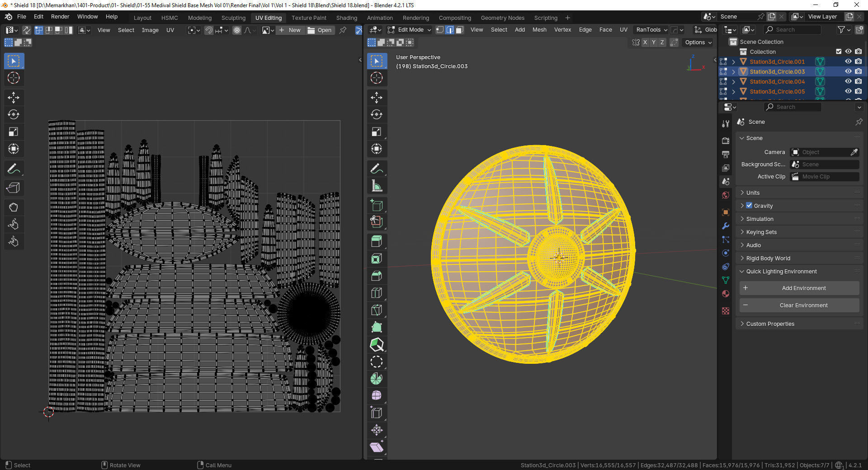Open the Output properties tab
This screenshot has height=470, width=868.
pyautogui.click(x=726, y=154)
